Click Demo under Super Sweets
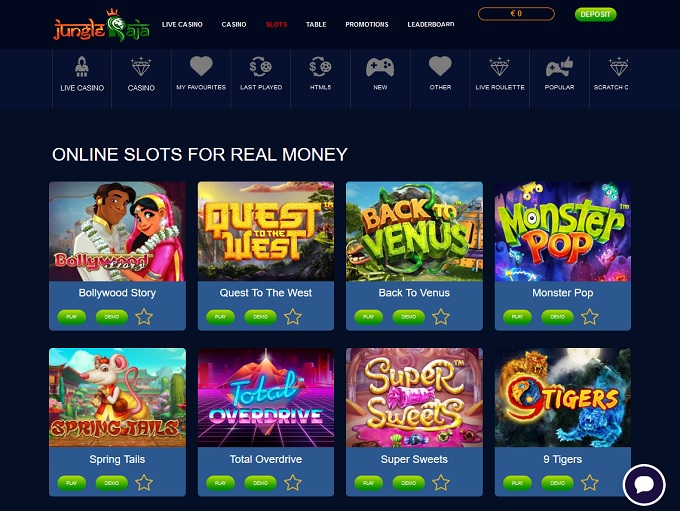Screen dimensions: 680x511 409,483
